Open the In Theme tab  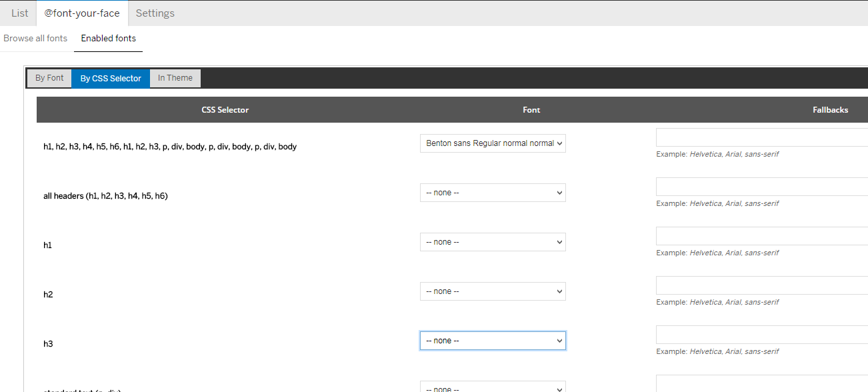(x=175, y=78)
